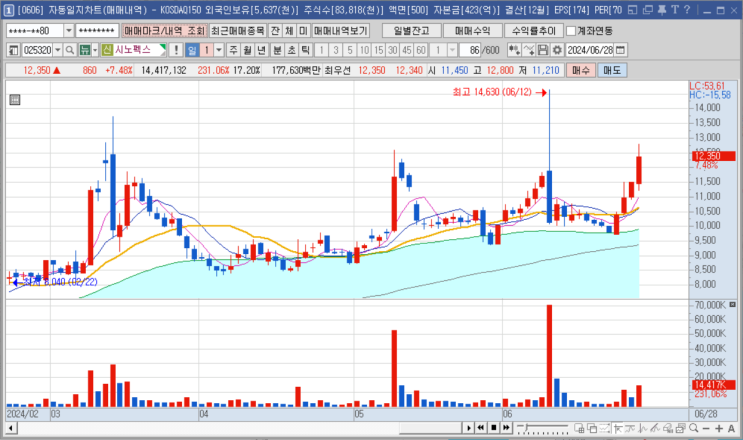Enable the 계좌연동 checkbox
This screenshot has width=743, height=440.
[571, 31]
